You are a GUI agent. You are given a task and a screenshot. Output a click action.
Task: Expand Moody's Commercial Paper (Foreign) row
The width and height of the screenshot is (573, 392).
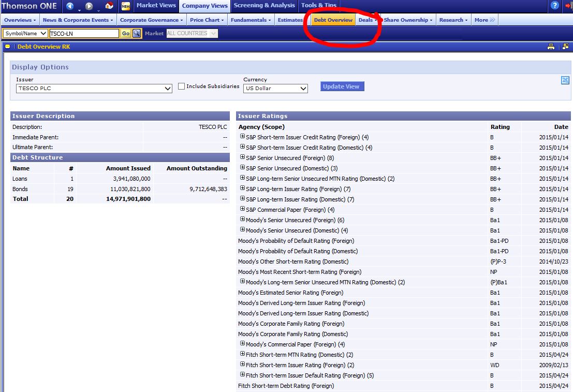(242, 344)
